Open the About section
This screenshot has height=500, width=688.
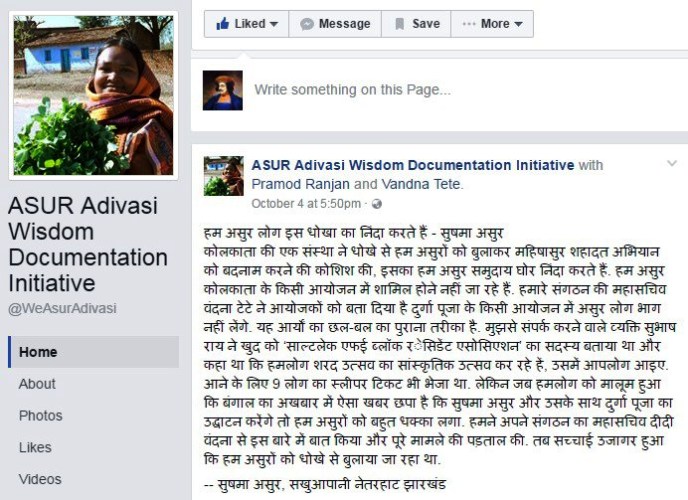click(37, 384)
